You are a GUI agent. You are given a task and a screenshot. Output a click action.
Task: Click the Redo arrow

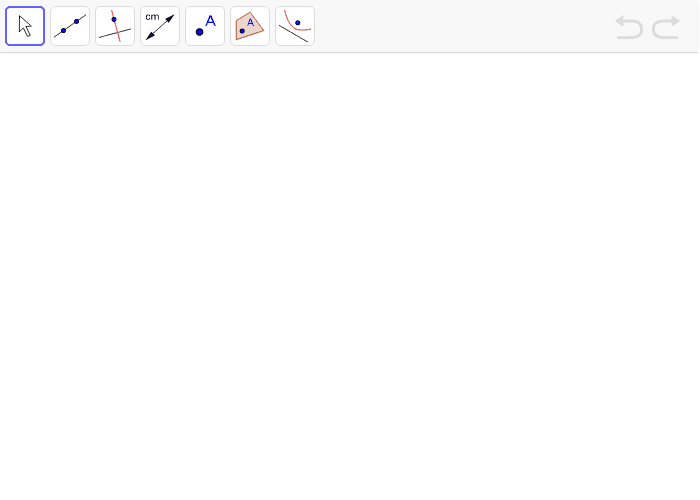666,27
